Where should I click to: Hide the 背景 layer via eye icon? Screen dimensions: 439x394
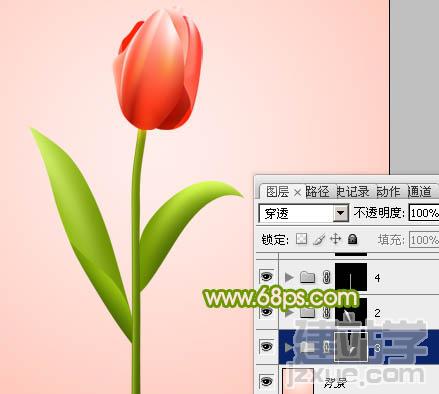point(267,381)
